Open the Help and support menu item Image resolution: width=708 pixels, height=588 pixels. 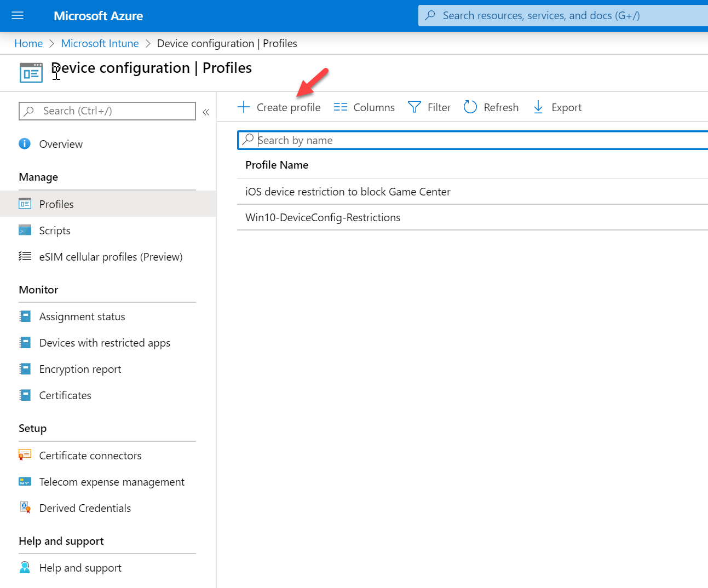pyautogui.click(x=80, y=568)
